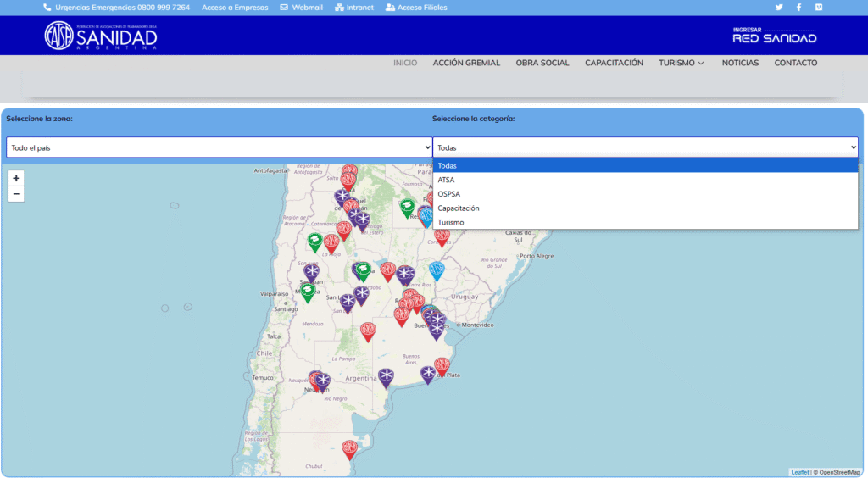The image size is (868, 478).
Task: Select the red marker at Corrientes
Action: pos(442,238)
